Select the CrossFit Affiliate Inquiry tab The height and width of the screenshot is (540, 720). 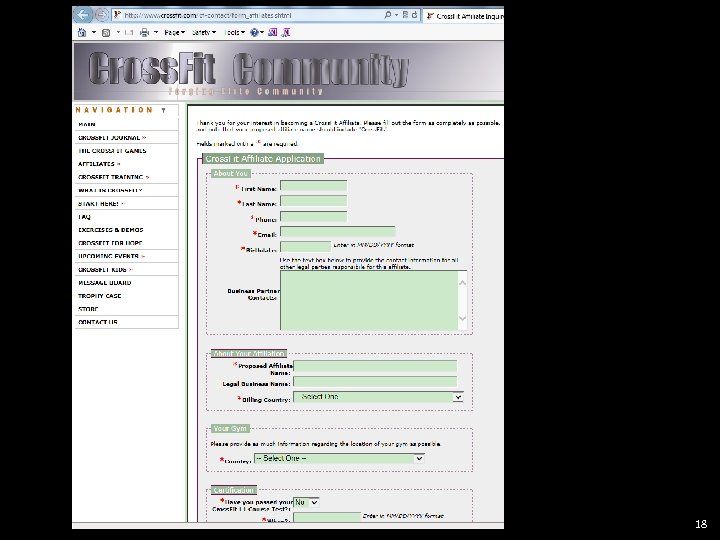464,16
